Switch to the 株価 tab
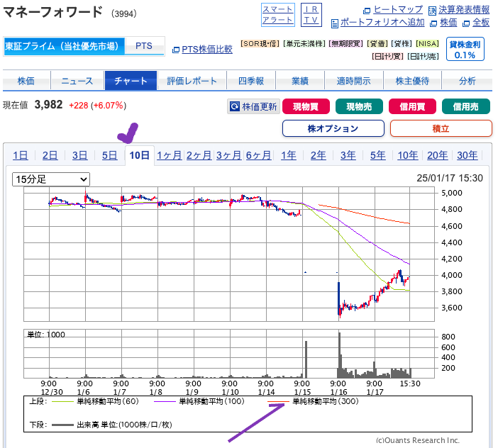Screen dimensions: 498x448 26,81
